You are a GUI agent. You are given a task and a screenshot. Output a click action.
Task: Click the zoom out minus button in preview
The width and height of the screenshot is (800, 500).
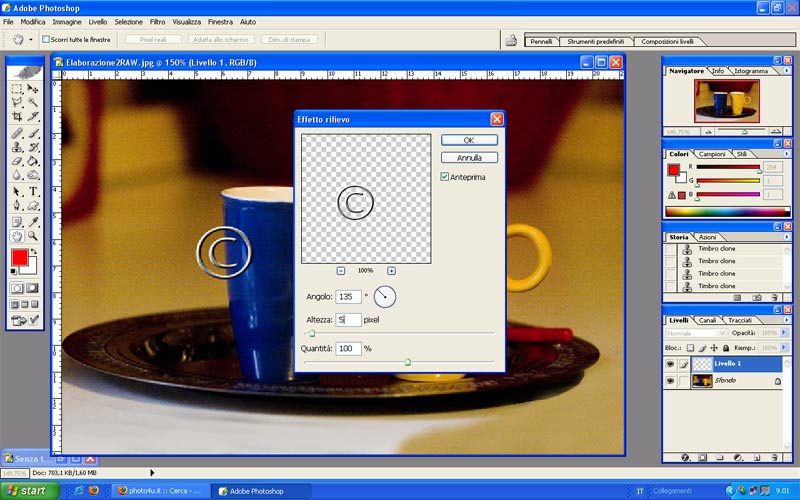(x=340, y=270)
